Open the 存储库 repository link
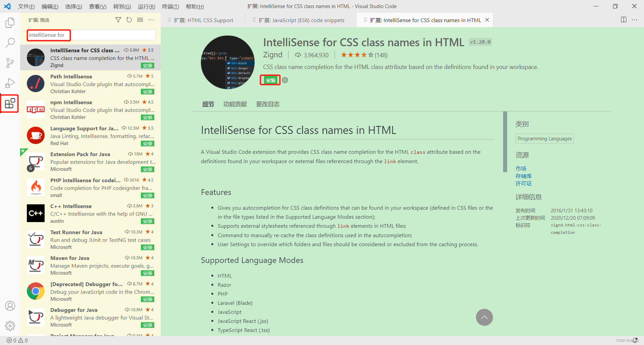644x345 pixels. [x=524, y=176]
